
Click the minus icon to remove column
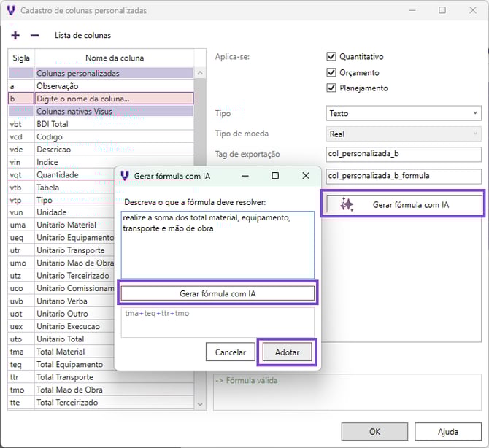tap(34, 35)
